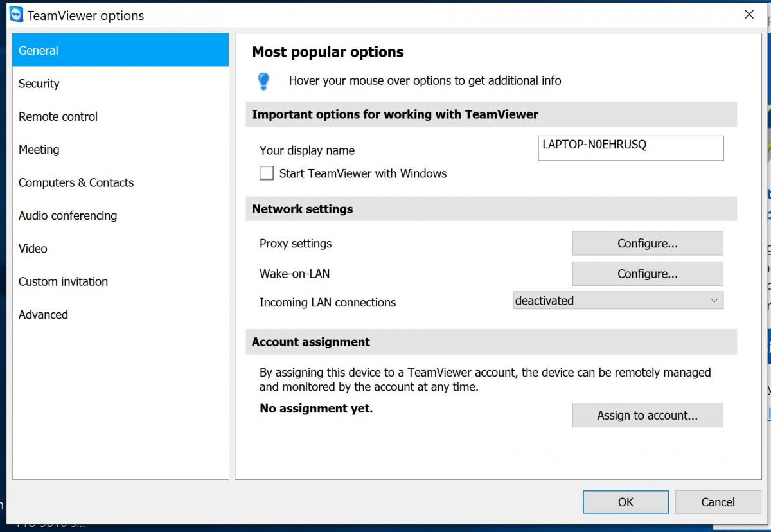Select the General category
The height and width of the screenshot is (532, 771).
(x=121, y=50)
